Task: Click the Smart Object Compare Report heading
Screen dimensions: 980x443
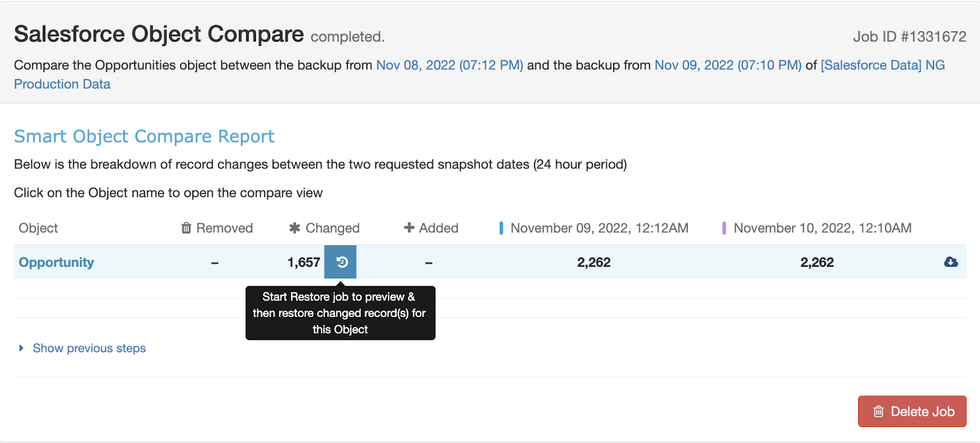Action: 144,136
